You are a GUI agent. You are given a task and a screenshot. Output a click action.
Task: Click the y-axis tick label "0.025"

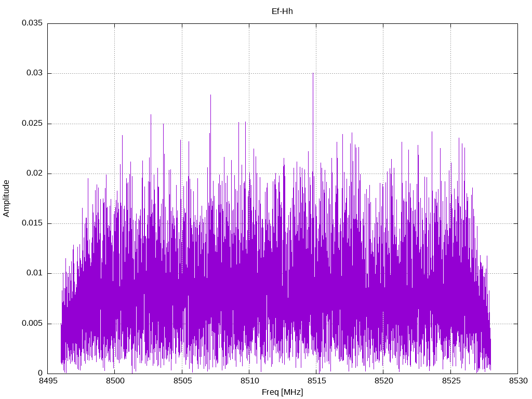[x=32, y=123]
